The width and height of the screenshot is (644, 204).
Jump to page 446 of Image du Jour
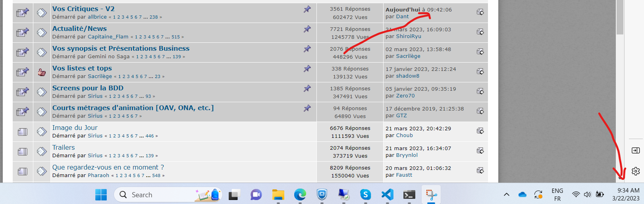pyautogui.click(x=150, y=136)
